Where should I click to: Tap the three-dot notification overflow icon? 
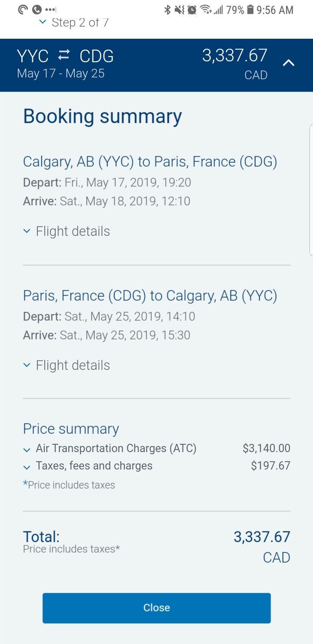50,10
